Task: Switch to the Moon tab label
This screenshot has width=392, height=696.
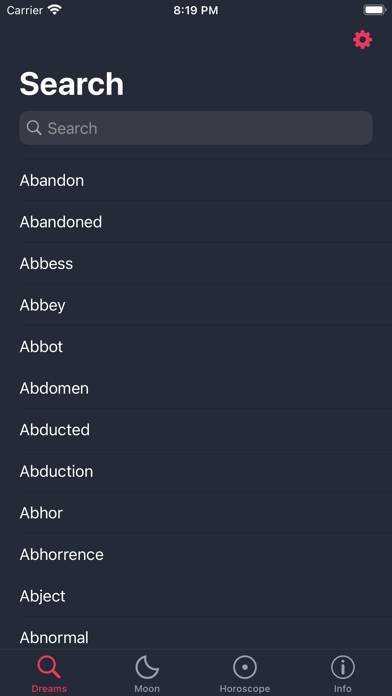Action: pos(147,689)
